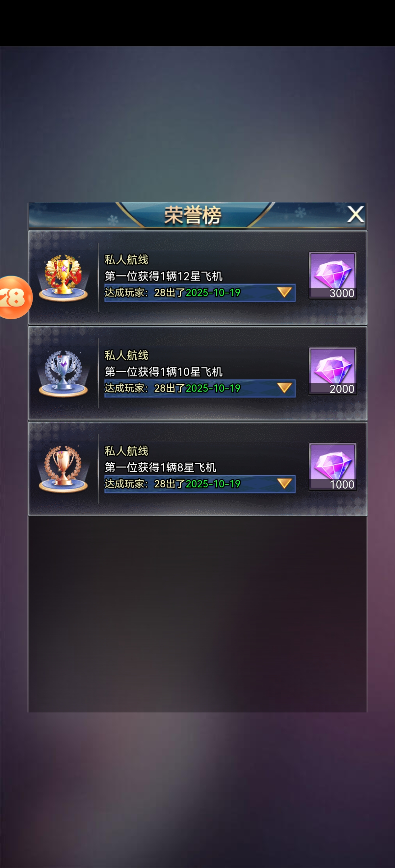Screen dimensions: 395x868
Task: Tap the bronze trophy icon
Action: tap(64, 469)
